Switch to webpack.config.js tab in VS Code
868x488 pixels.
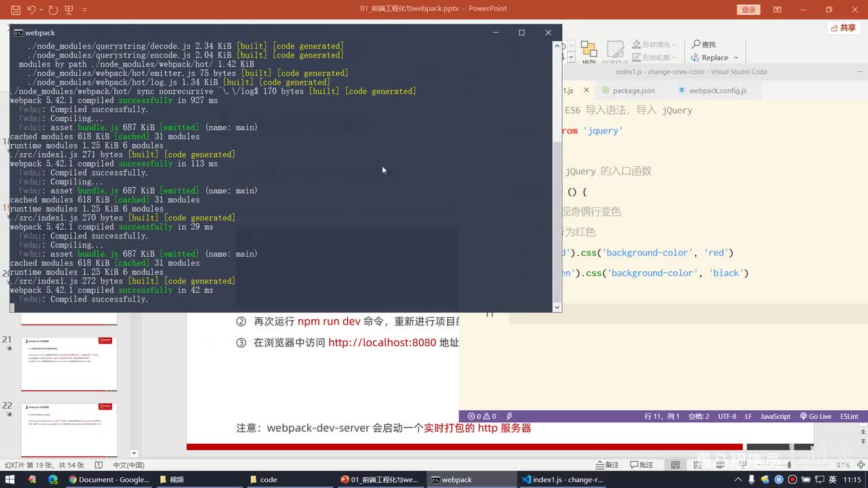click(x=712, y=90)
